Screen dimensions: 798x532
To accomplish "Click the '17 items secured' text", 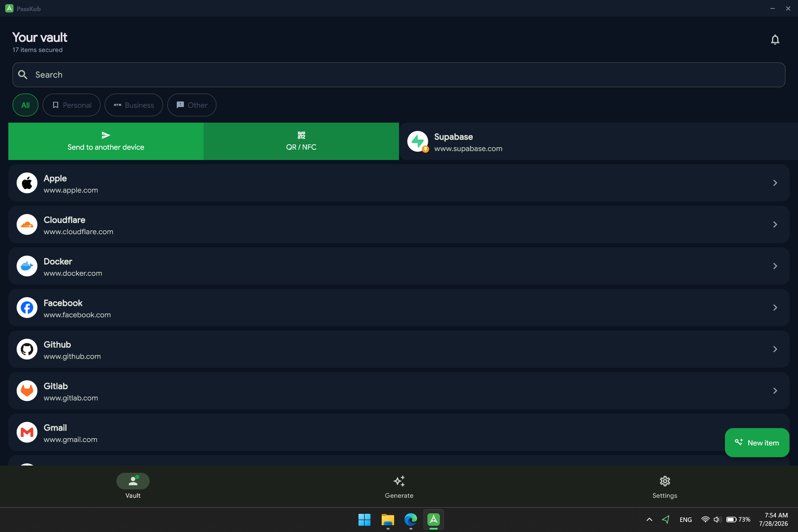I will (x=37, y=50).
